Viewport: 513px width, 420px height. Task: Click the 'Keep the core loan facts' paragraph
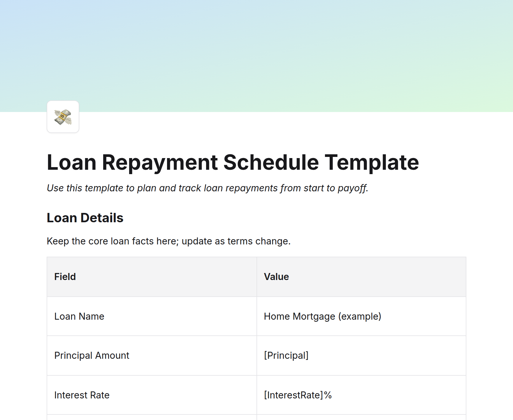pyautogui.click(x=169, y=241)
